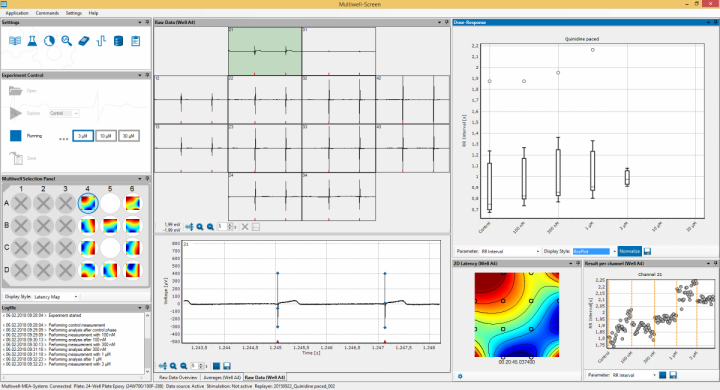The image size is (720, 390).
Task: Click the X icon in the raw data toolbar
Action: click(x=245, y=226)
